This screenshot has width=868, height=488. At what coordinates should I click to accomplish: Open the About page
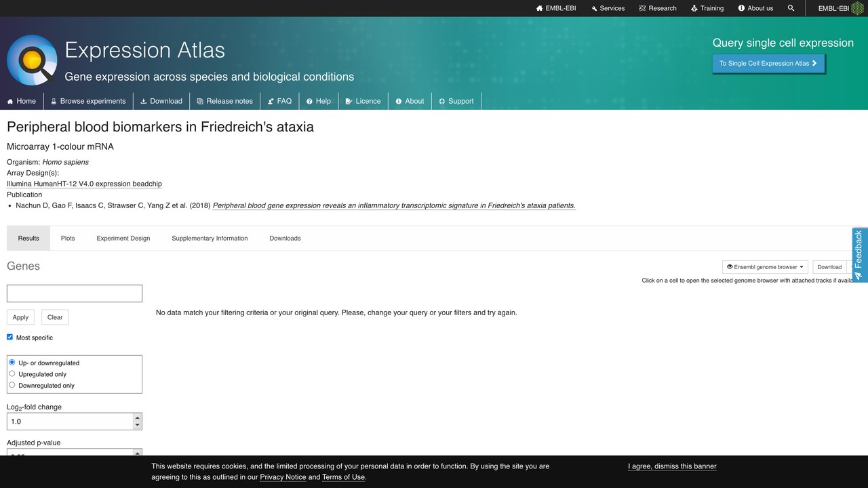click(x=410, y=101)
